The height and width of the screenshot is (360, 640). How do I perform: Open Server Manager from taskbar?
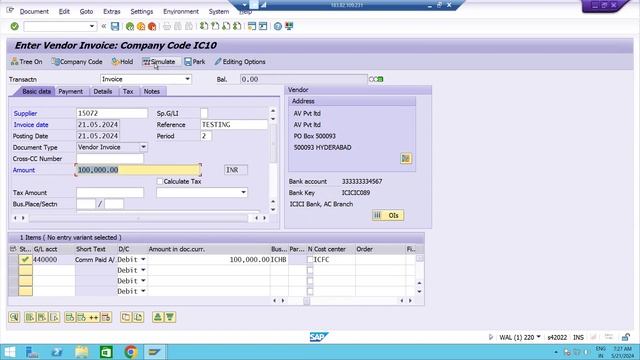(x=32, y=352)
